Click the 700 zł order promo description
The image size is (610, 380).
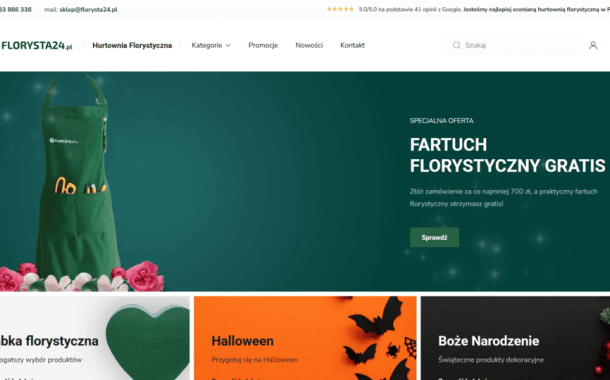pyautogui.click(x=503, y=198)
